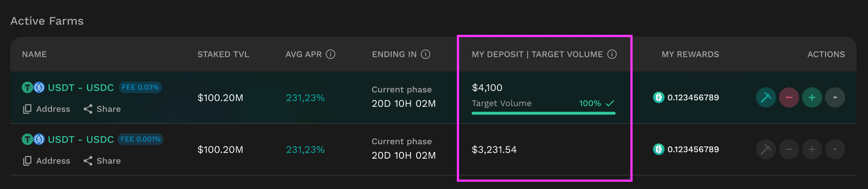This screenshot has height=189, width=868.
Task: Click the Target Volume header info icon
Action: tap(612, 54)
